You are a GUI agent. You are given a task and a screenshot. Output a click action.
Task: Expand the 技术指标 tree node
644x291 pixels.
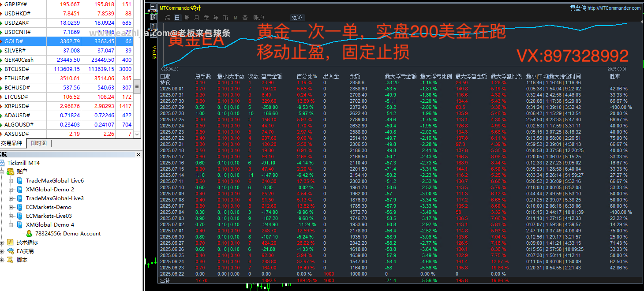pos(2,242)
